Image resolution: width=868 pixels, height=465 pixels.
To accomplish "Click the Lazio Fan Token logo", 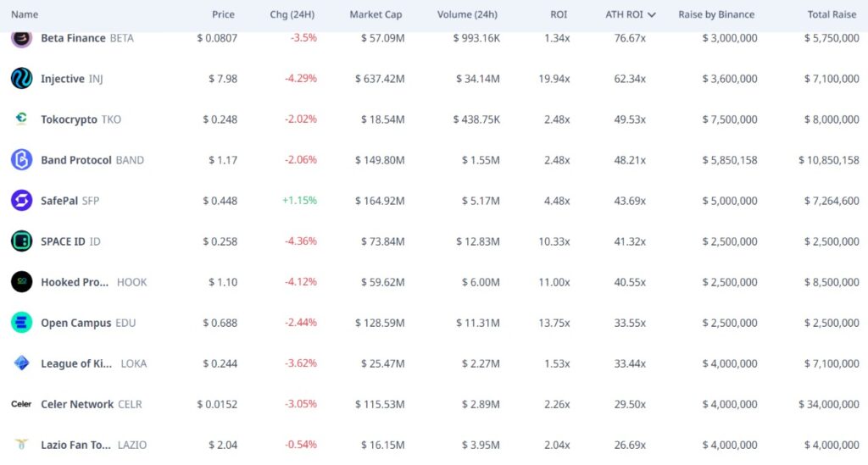I will point(21,444).
